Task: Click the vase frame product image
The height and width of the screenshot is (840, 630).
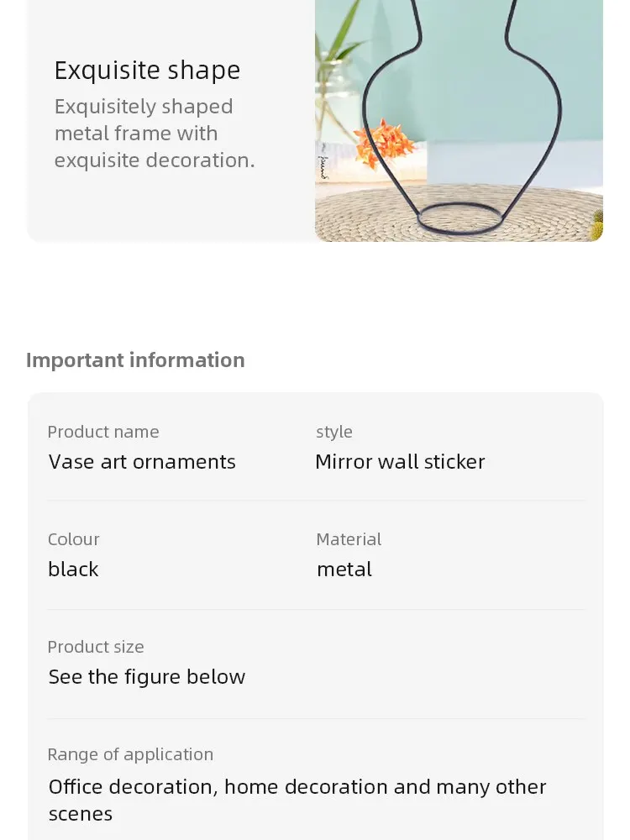Action: pyautogui.click(x=459, y=120)
